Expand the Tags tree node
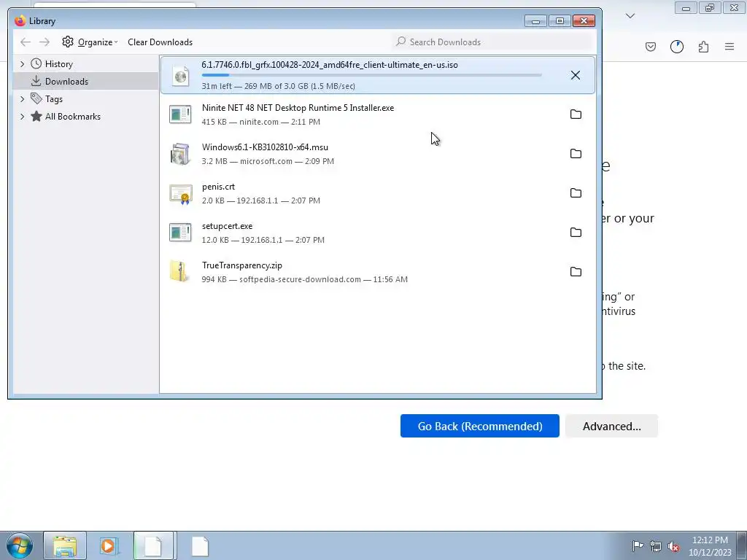 point(22,99)
